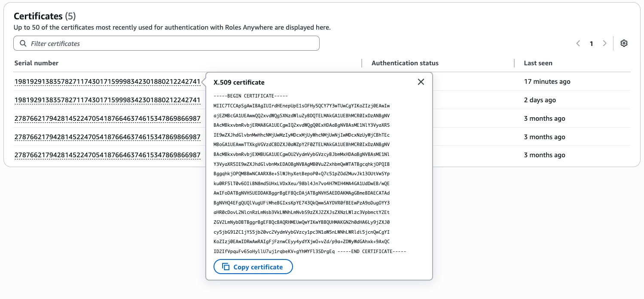Viewport: 644px width, 299px height.
Task: Focus the Filter certificates search field
Action: tap(166, 43)
